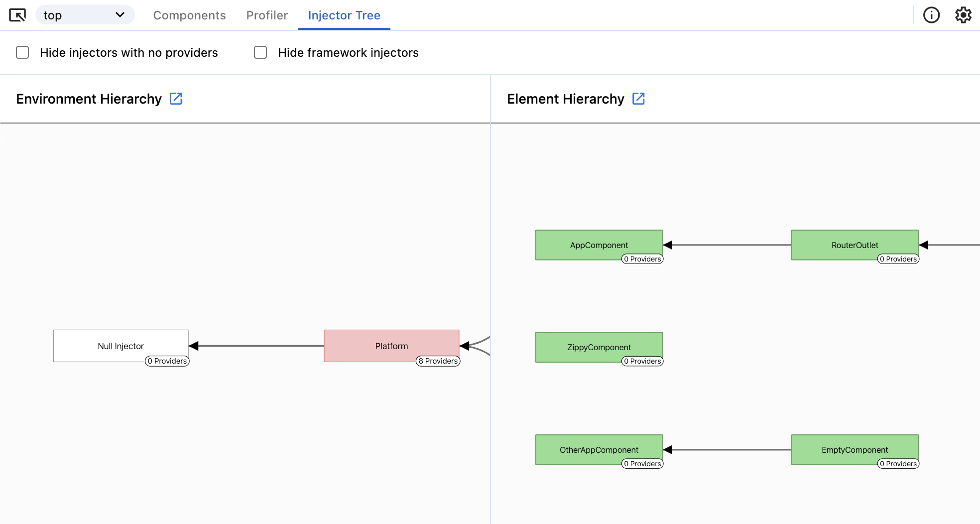Open the Profiler tab
The image size is (980, 524).
click(x=266, y=15)
